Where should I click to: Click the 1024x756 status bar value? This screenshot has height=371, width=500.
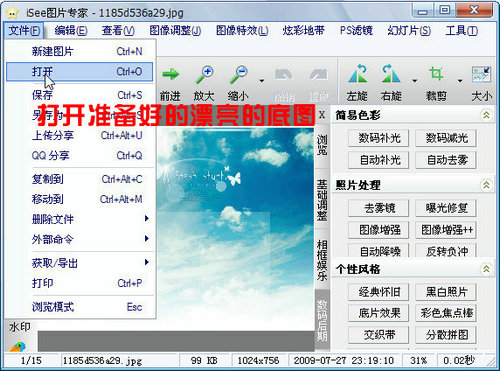pyautogui.click(x=258, y=360)
